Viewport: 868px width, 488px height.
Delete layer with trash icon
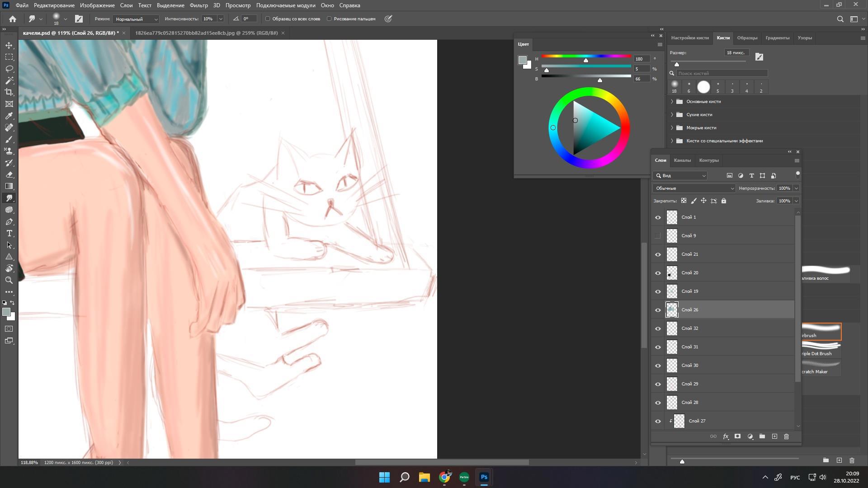point(786,436)
